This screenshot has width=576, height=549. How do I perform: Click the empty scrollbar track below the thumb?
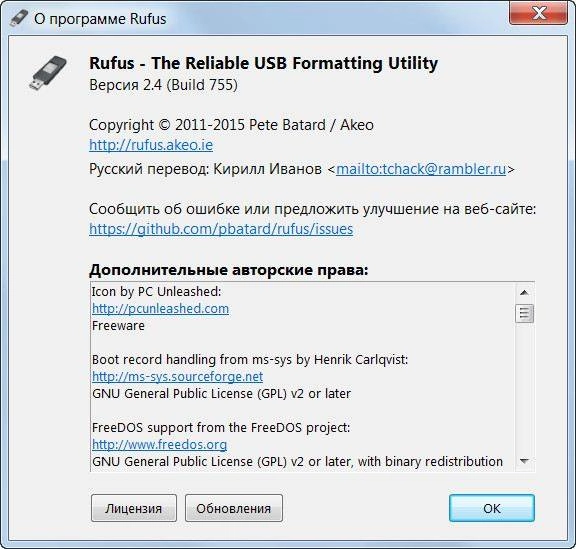click(524, 388)
